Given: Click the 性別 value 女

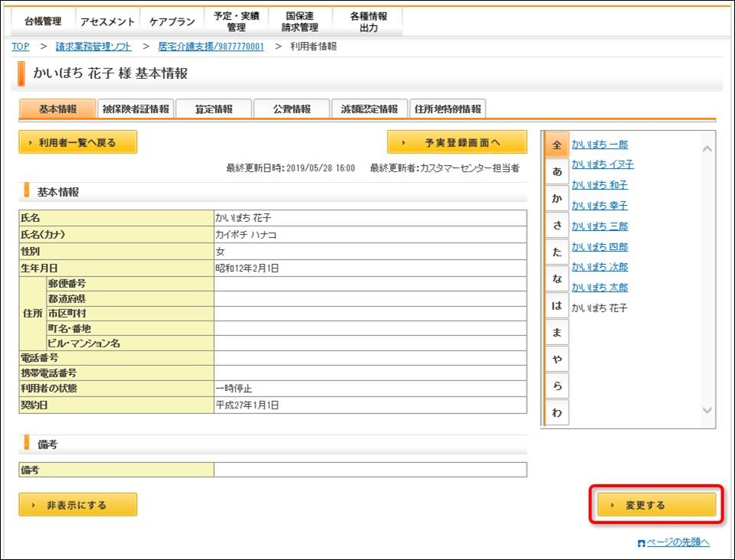Looking at the screenshot, I should pos(220,252).
